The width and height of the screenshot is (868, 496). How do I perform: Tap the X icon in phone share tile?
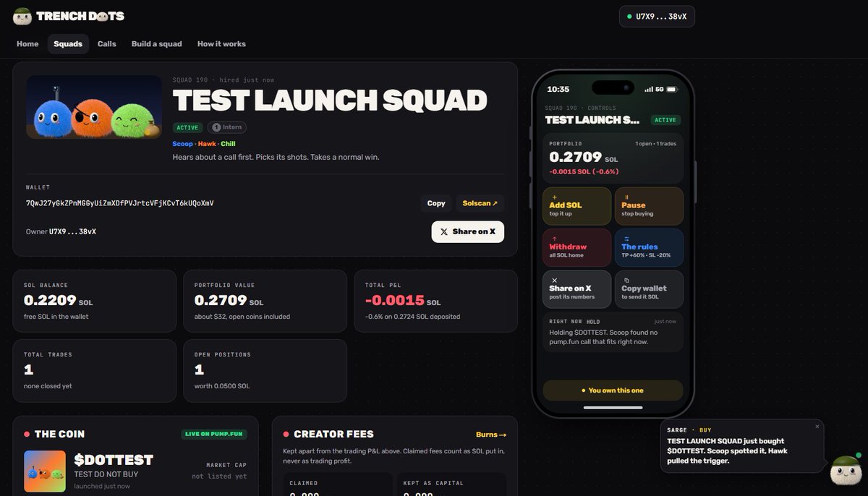coord(554,280)
